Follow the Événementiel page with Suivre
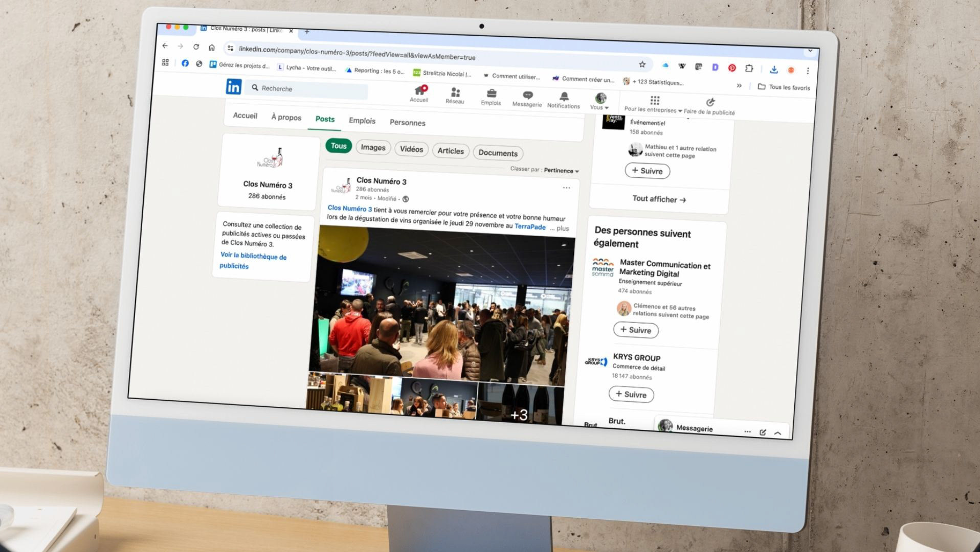980x552 pixels. coord(648,171)
